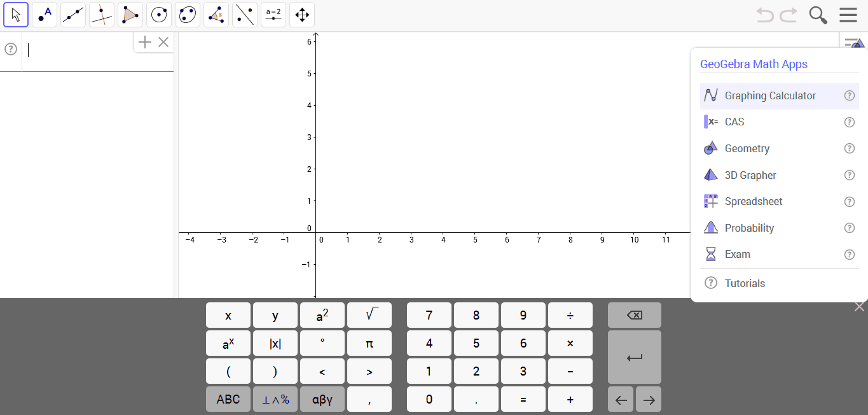Switch keyboard to ABC letters layout
Viewport: 868px width, 415px height.
pos(228,399)
